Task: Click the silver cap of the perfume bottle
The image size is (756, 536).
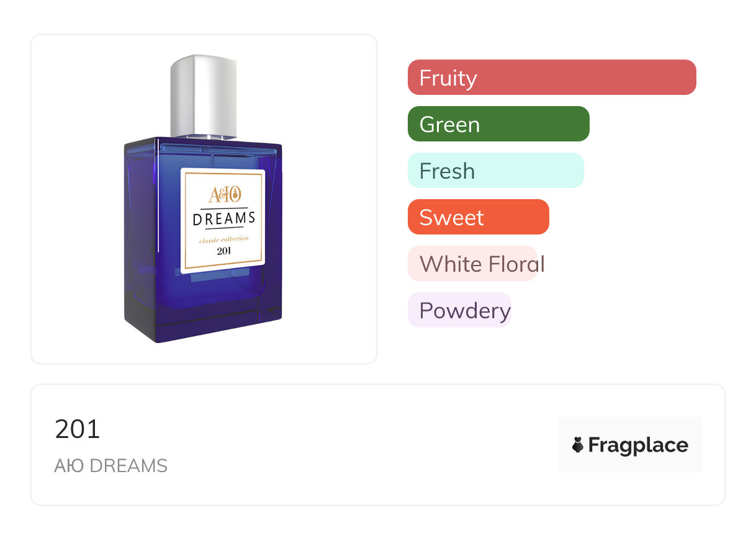Action: point(204,96)
